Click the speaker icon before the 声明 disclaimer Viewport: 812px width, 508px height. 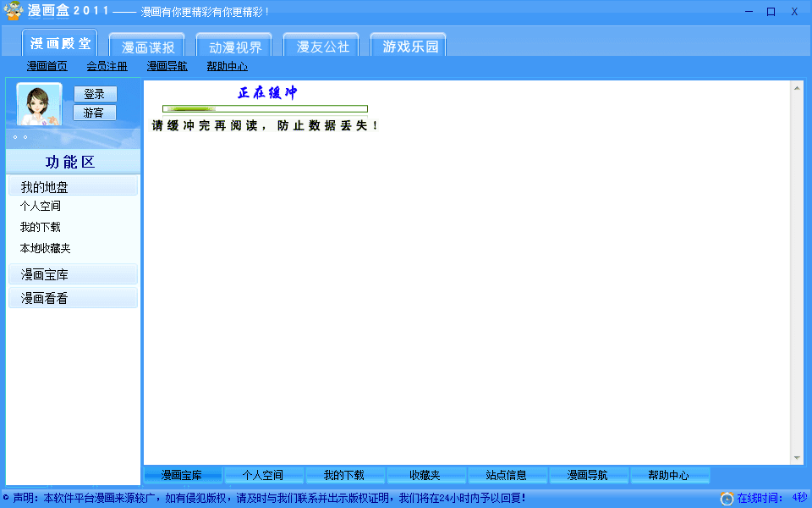[7, 499]
